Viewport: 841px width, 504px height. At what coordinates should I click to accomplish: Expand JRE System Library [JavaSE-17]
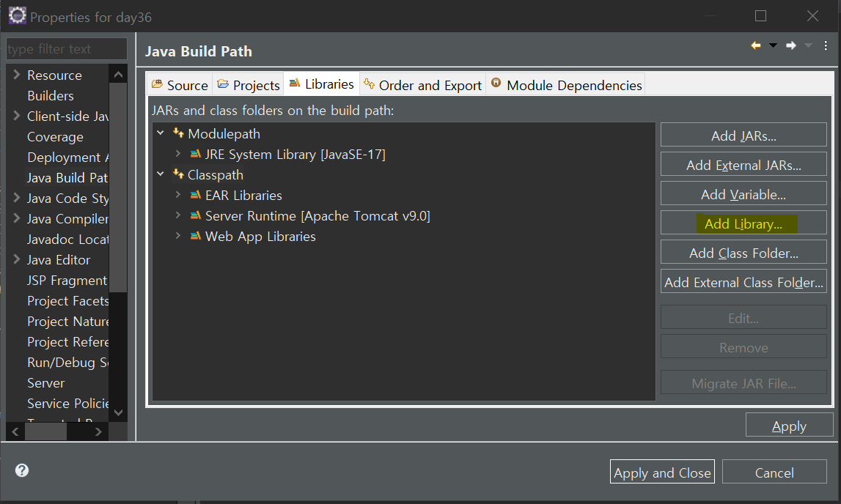178,154
